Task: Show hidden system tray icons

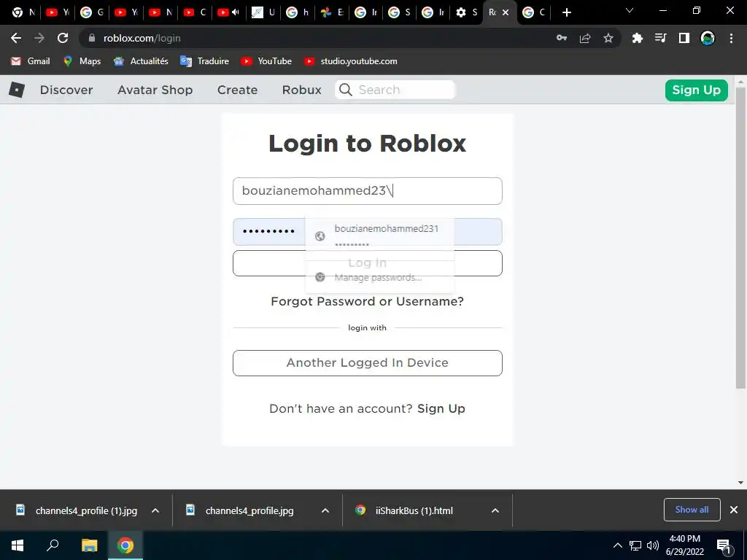Action: [x=617, y=545]
